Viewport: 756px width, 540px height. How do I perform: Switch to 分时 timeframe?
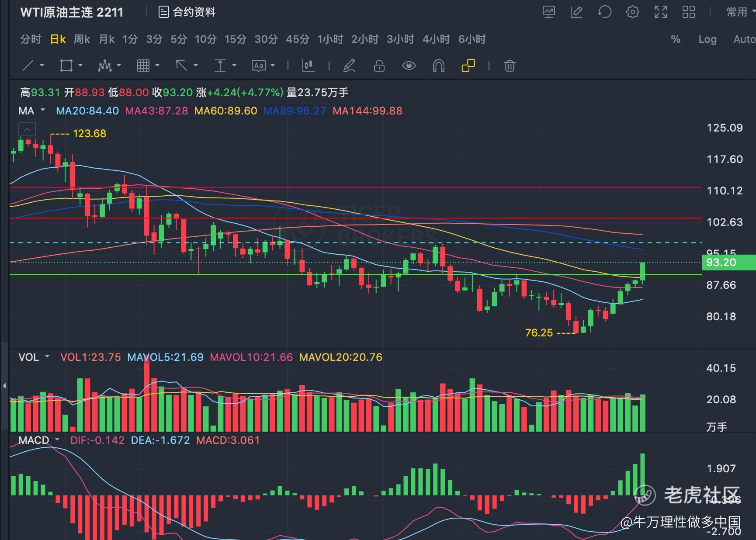(x=31, y=39)
